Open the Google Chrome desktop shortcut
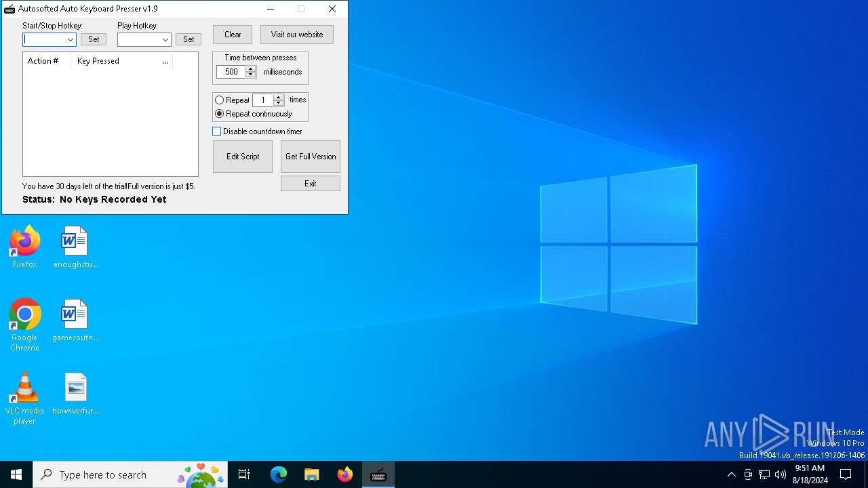The width and height of the screenshot is (868, 488). click(x=25, y=325)
